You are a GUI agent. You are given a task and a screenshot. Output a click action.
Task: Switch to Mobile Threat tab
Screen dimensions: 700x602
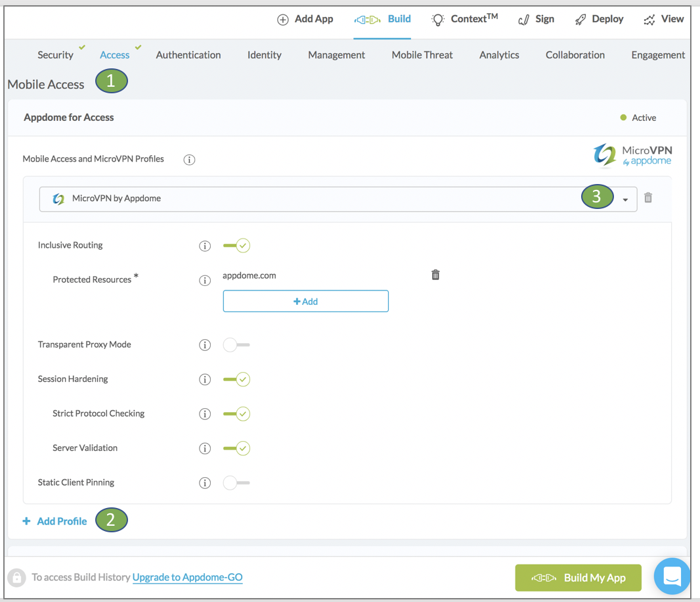[x=422, y=55]
